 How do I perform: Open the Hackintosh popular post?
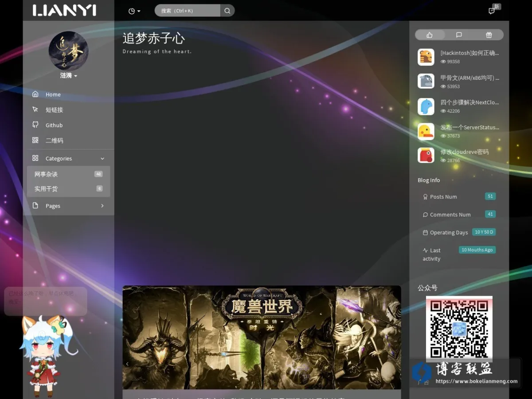coord(469,53)
